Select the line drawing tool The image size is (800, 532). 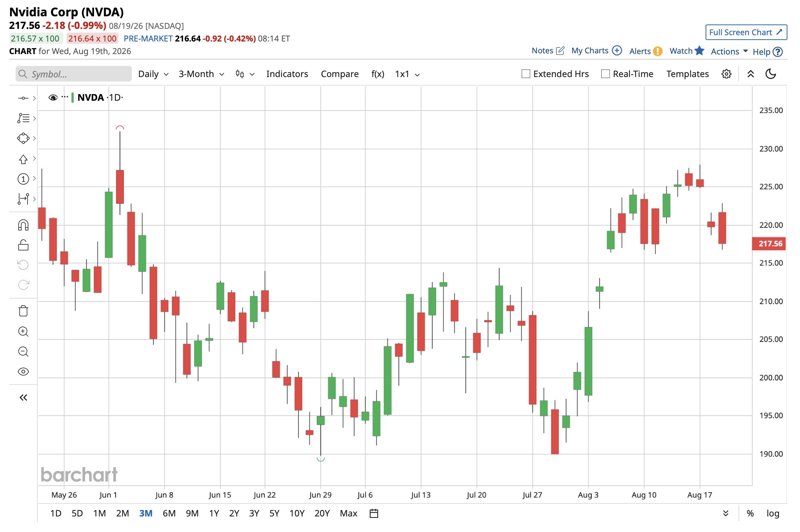click(23, 98)
